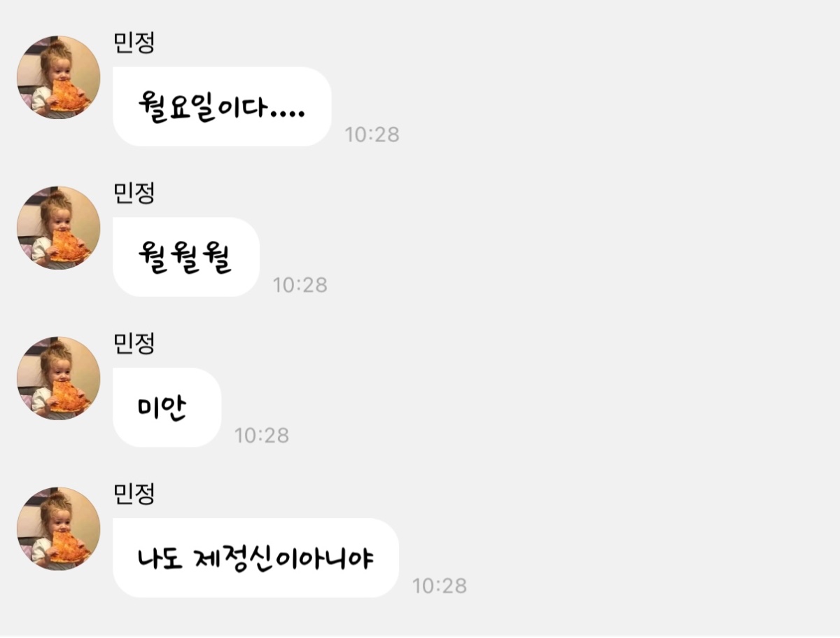
Task: Select the 민정 name above 나도 제정신이아니야
Action: point(134,494)
